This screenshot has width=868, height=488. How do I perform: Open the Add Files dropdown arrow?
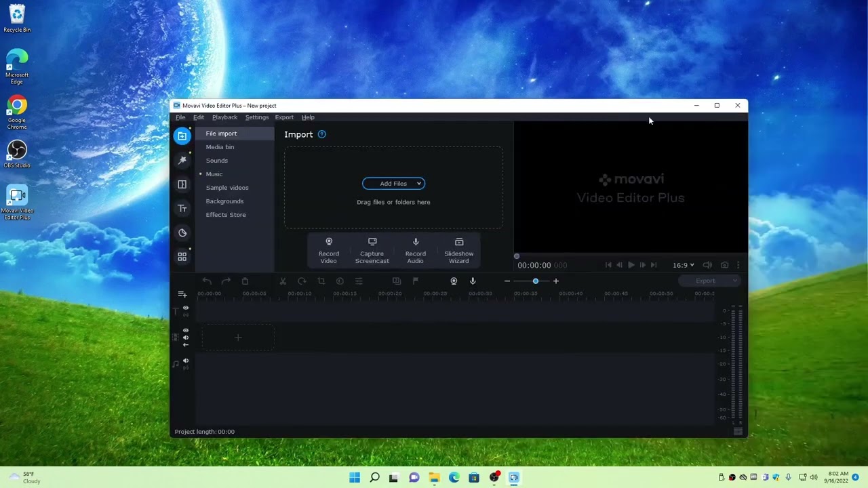coord(419,184)
